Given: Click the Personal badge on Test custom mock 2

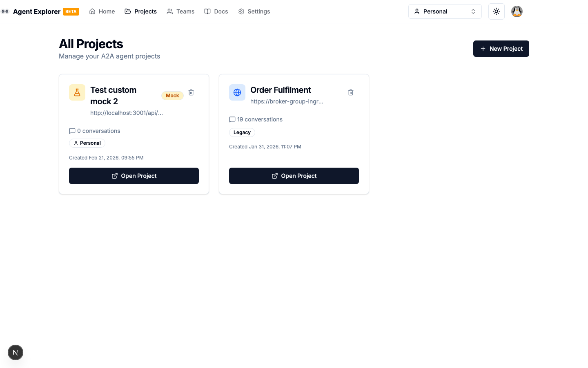Looking at the screenshot, I should (87, 143).
